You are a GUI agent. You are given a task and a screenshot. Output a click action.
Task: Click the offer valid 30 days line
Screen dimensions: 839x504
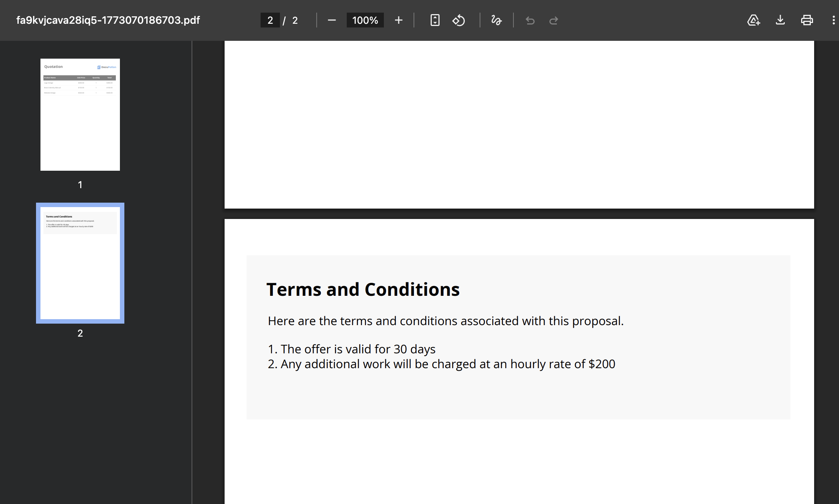(x=351, y=349)
